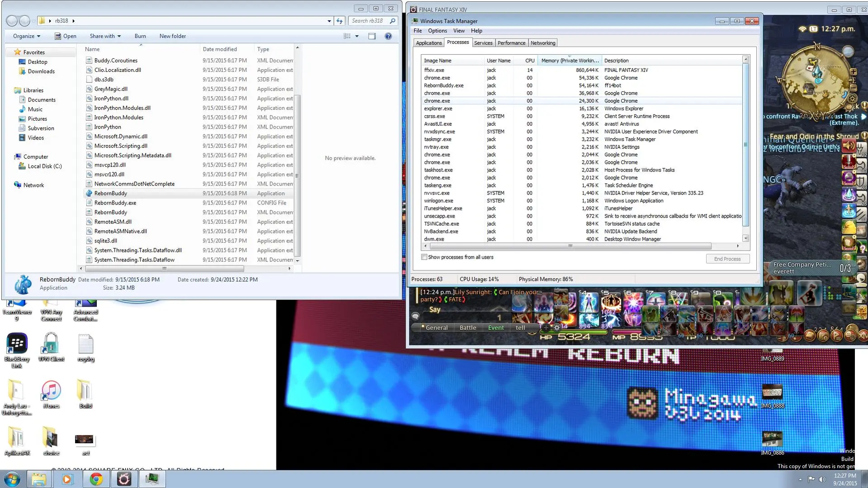
Task: Open VPN Client desktop shortcut
Action: point(51,347)
